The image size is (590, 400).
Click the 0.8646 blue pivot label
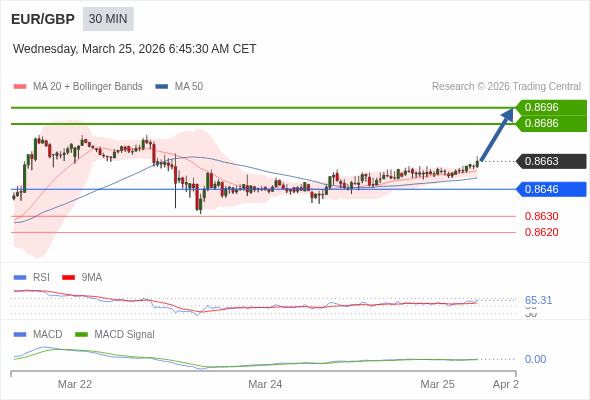tap(551, 189)
